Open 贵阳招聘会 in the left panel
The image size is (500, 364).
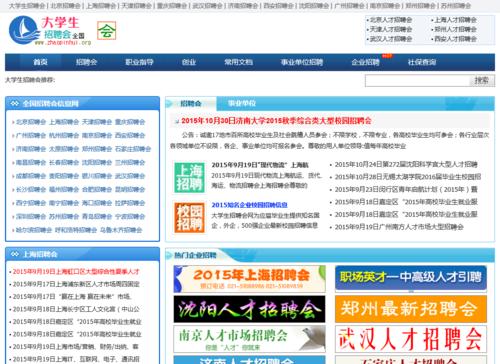pos(64,176)
